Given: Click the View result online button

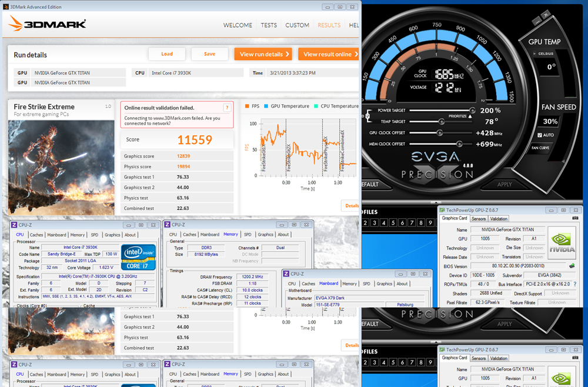Looking at the screenshot, I should point(329,54).
